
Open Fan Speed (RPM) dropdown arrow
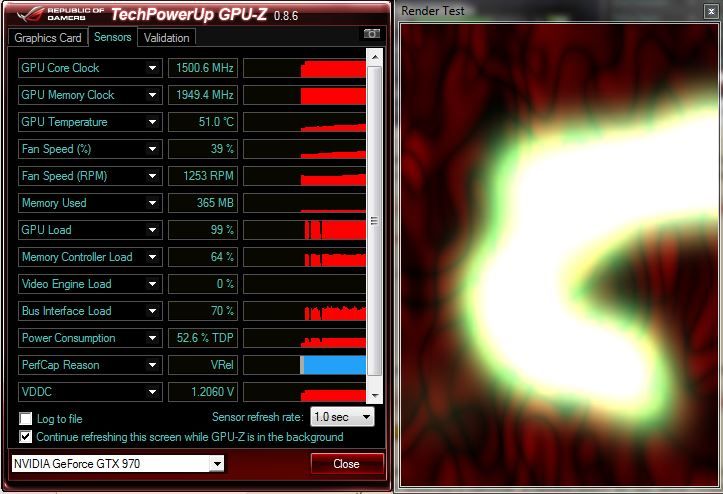152,176
